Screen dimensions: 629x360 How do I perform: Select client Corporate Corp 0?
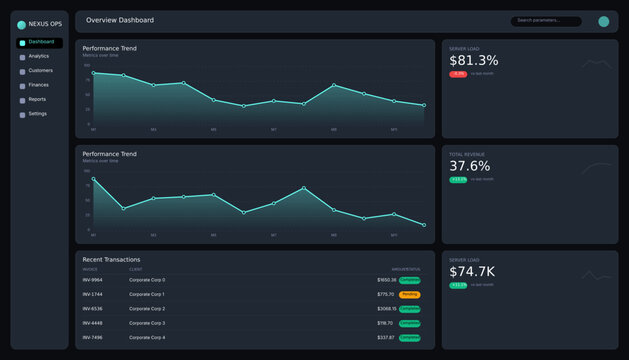147,280
